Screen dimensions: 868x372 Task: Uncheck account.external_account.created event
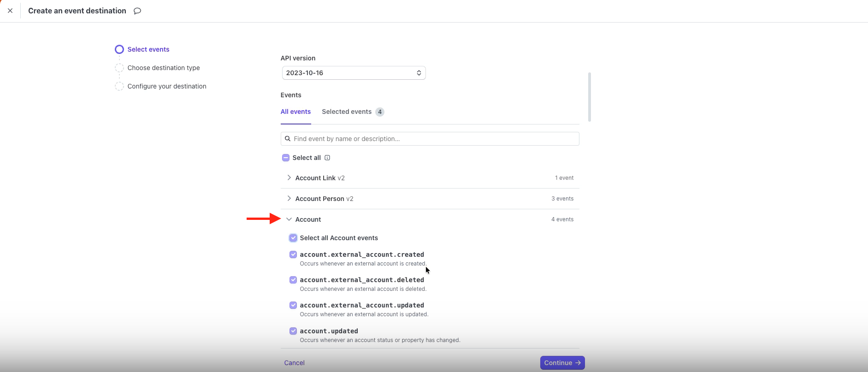293,254
